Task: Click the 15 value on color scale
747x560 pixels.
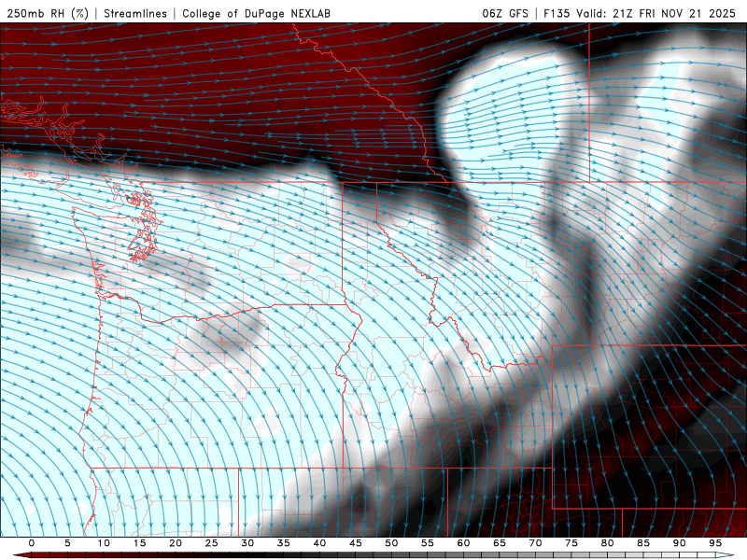Action: point(139,543)
